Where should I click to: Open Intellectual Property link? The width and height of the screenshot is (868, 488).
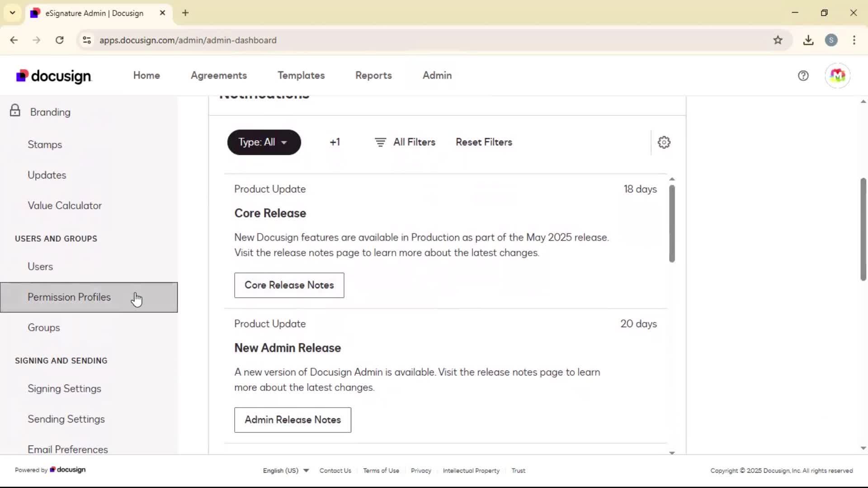tap(471, 470)
